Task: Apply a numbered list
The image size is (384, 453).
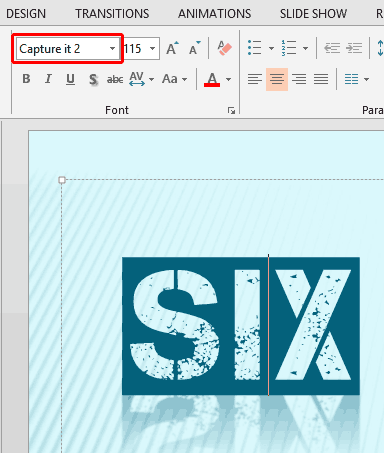Action: (289, 48)
